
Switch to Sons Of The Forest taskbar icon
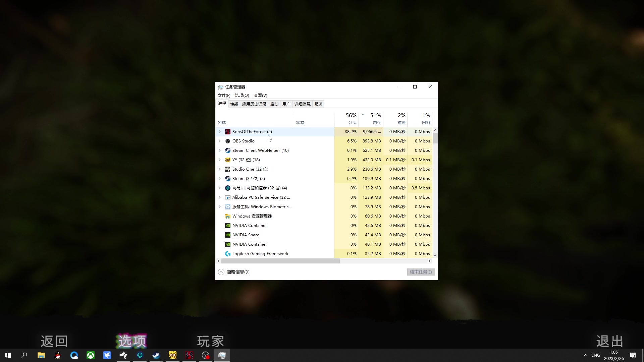point(189,355)
